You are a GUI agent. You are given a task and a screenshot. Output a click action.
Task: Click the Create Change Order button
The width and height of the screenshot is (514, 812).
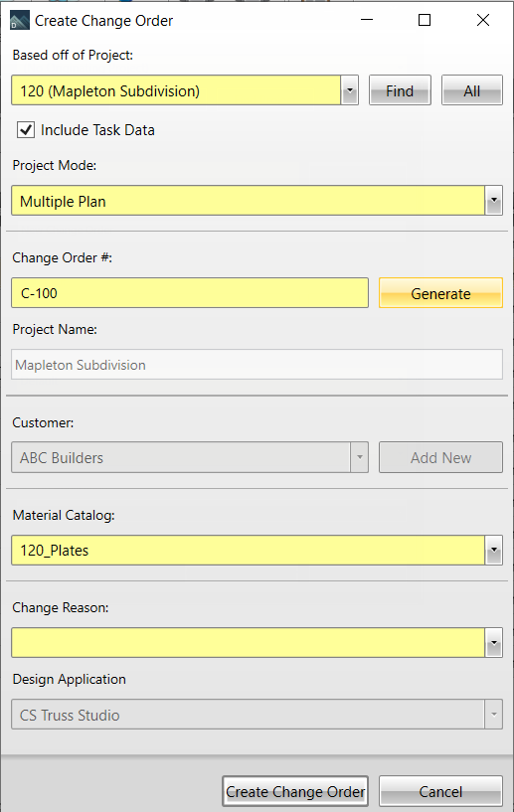coord(295,791)
